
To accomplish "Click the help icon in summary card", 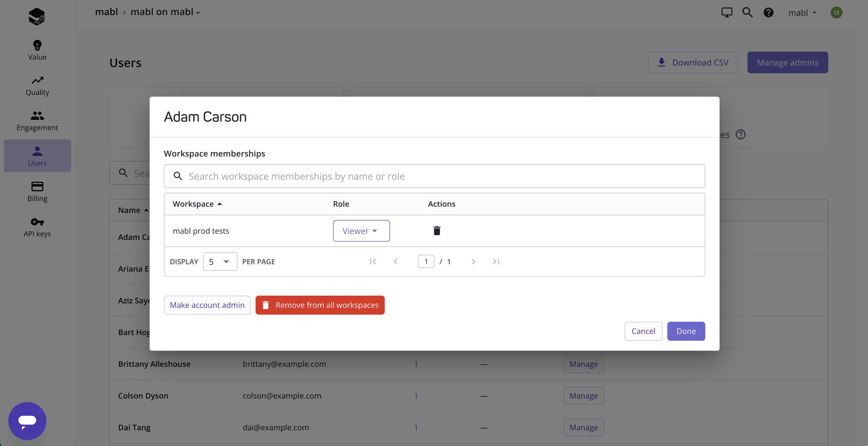I will pyautogui.click(x=740, y=134).
